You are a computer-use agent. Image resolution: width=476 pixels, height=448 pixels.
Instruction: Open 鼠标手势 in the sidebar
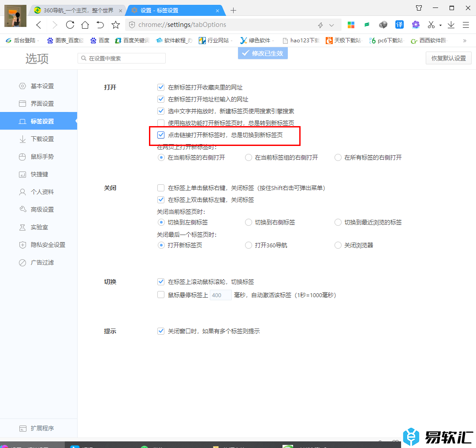point(38,157)
